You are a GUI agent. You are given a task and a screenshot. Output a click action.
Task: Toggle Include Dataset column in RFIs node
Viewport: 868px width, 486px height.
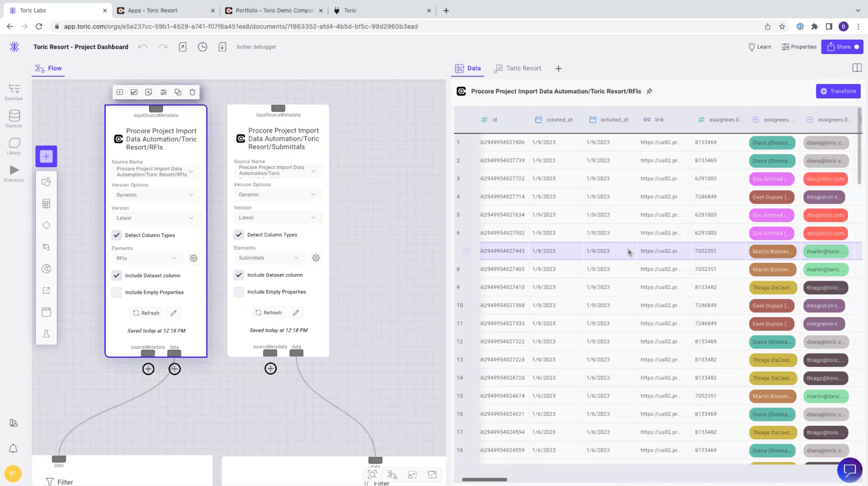tap(117, 275)
